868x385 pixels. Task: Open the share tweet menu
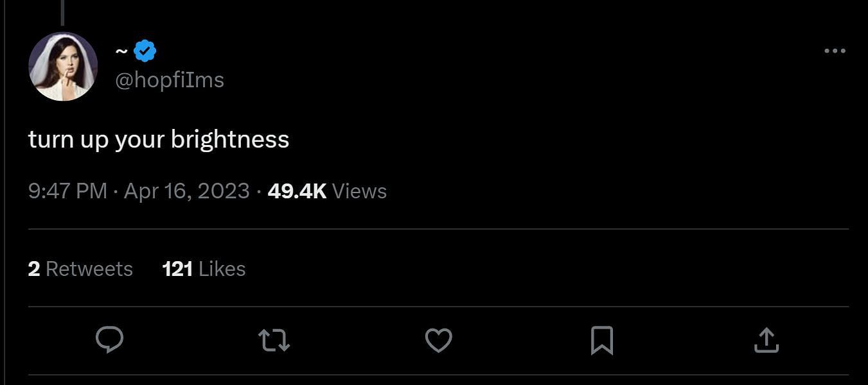(766, 339)
